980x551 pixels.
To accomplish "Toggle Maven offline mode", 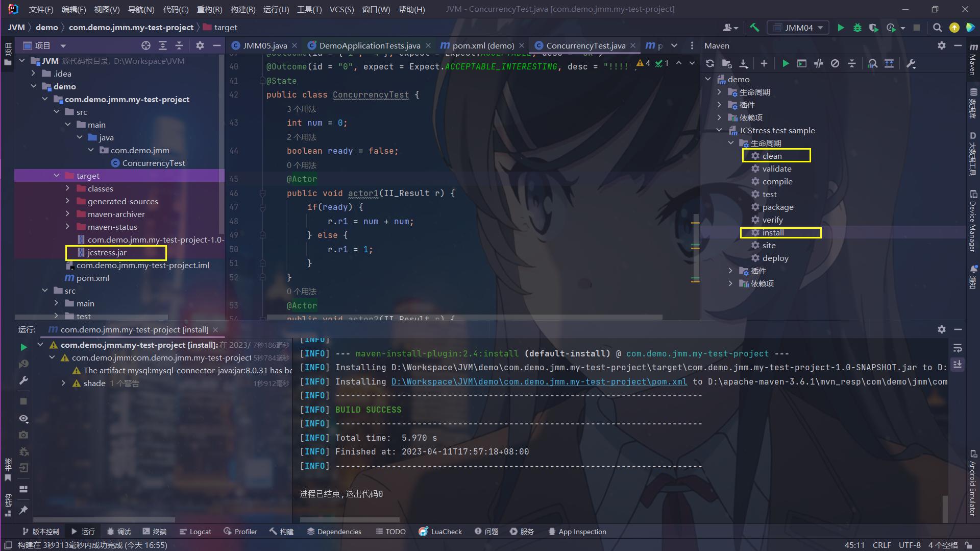I will (x=818, y=63).
